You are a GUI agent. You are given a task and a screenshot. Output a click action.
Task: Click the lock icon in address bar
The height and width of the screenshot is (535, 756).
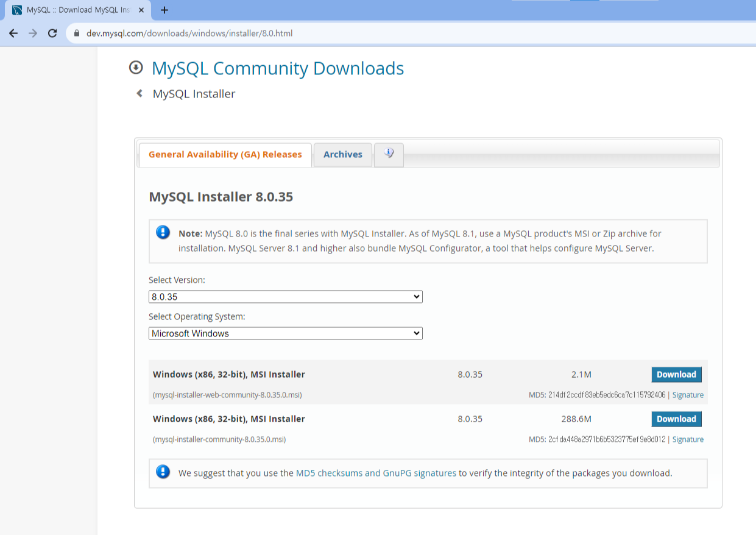click(x=77, y=34)
